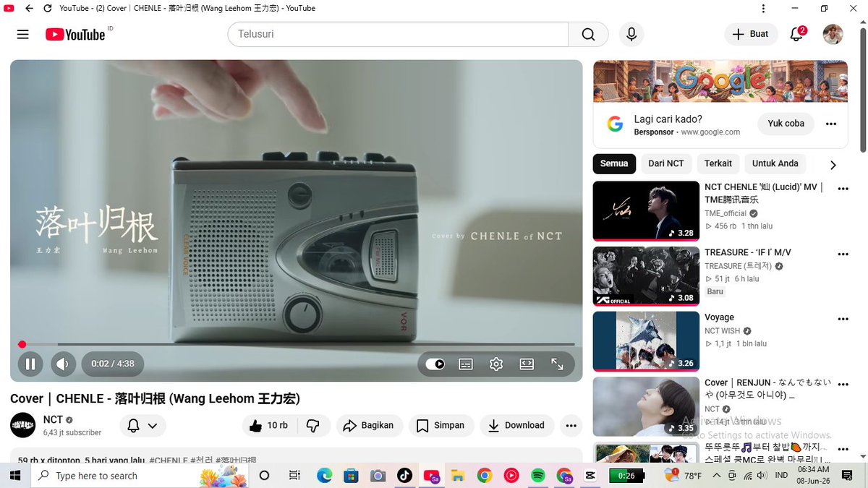Click the Google ad banner image
This screenshot has width=868, height=488.
click(720, 81)
